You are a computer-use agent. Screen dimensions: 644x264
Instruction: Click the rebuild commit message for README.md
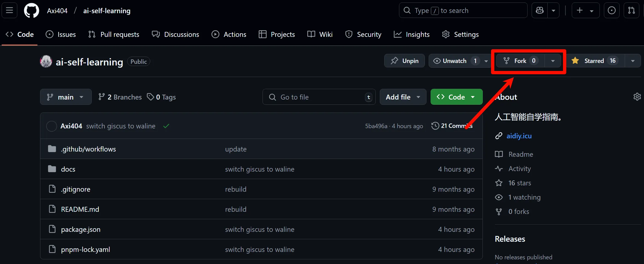(x=236, y=209)
